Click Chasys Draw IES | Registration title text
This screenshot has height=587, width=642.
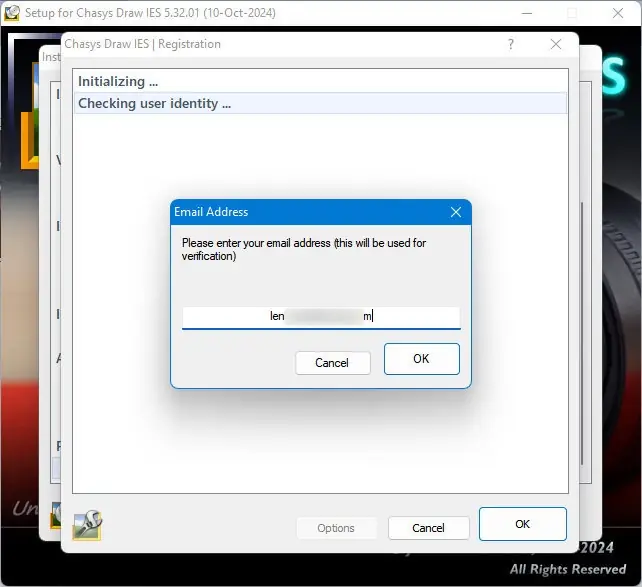(x=142, y=44)
